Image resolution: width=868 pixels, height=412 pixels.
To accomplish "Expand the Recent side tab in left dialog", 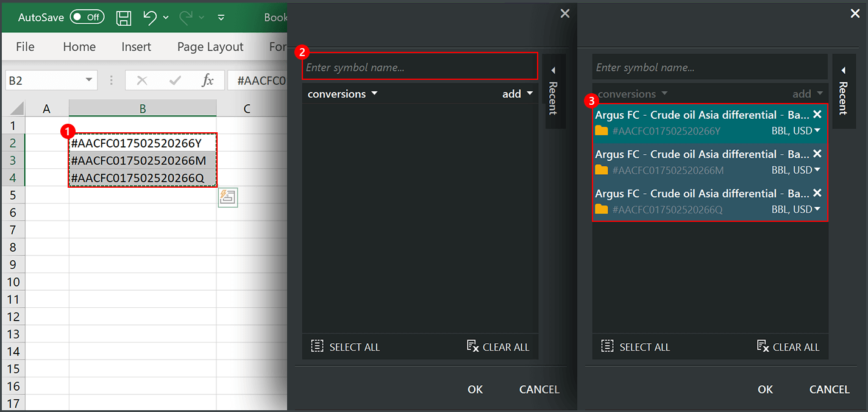I will 554,91.
